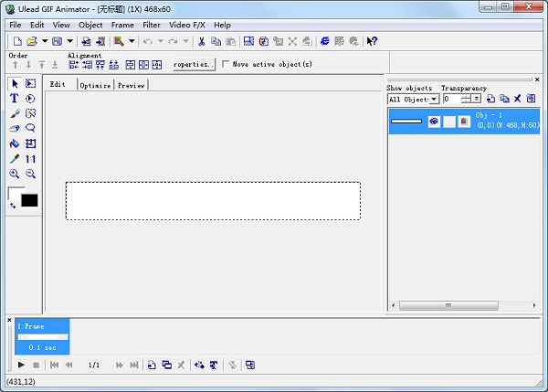Open the image editor toolbar icon
Screen dimensions: 548x392
pyautogui.click(x=119, y=41)
